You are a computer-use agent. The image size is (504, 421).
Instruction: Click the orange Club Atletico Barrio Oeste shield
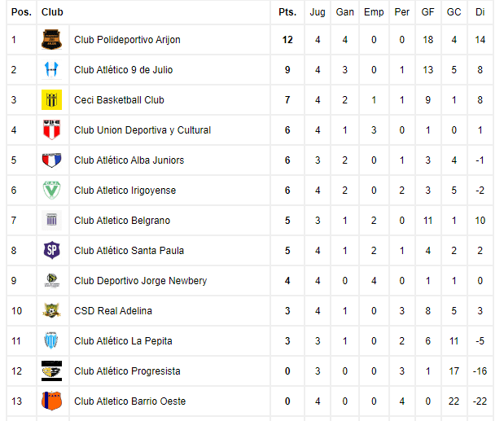click(x=51, y=401)
